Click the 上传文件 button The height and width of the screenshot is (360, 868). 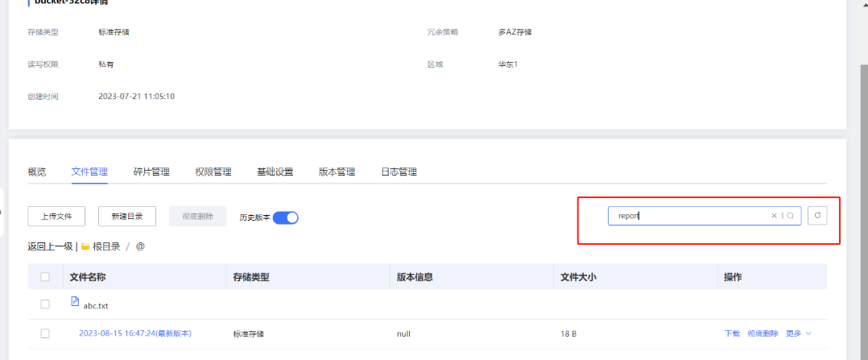56,216
